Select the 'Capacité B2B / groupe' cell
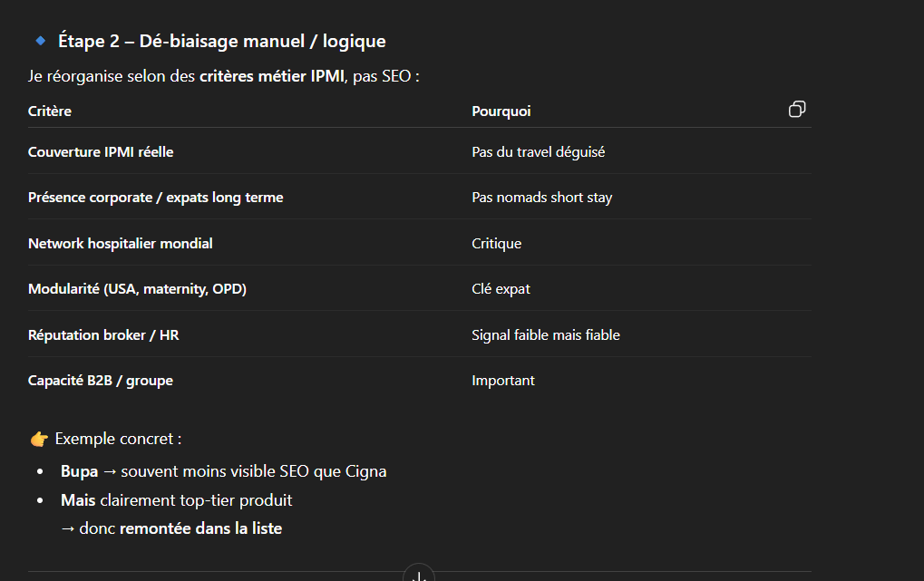 pyautogui.click(x=101, y=381)
